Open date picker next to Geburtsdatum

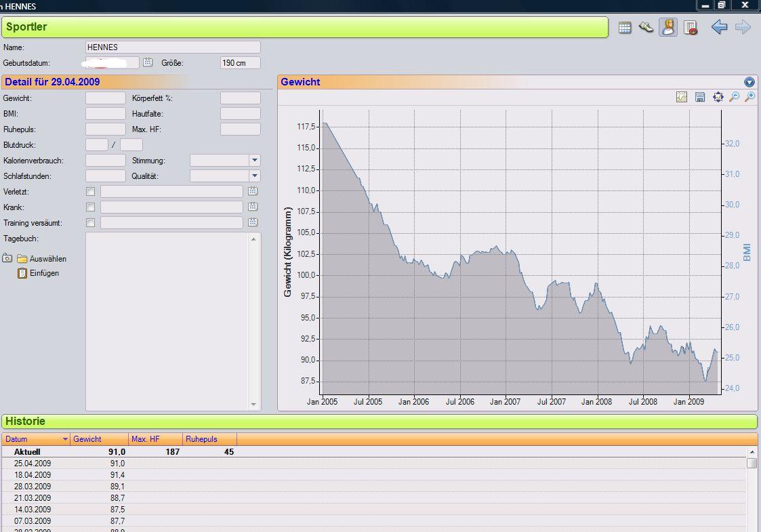pyautogui.click(x=148, y=62)
